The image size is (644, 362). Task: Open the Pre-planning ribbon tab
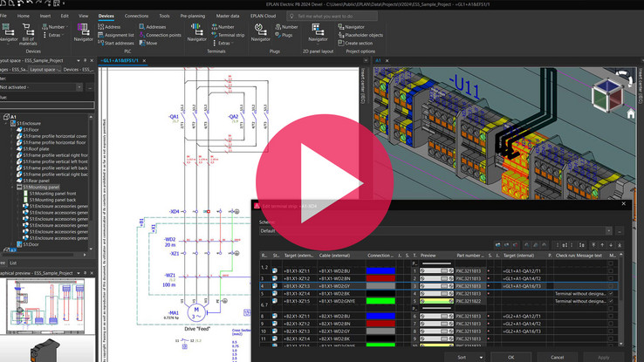pos(192,16)
